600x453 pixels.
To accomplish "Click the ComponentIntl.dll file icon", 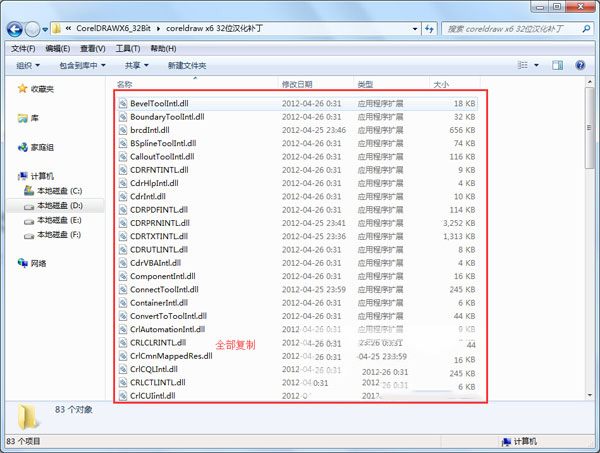I will [x=123, y=276].
